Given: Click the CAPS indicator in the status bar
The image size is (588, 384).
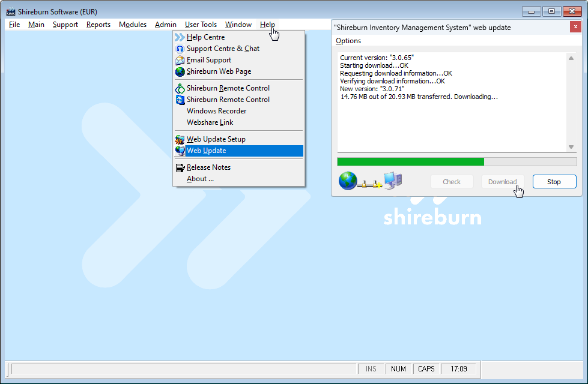Looking at the screenshot, I should coord(426,369).
